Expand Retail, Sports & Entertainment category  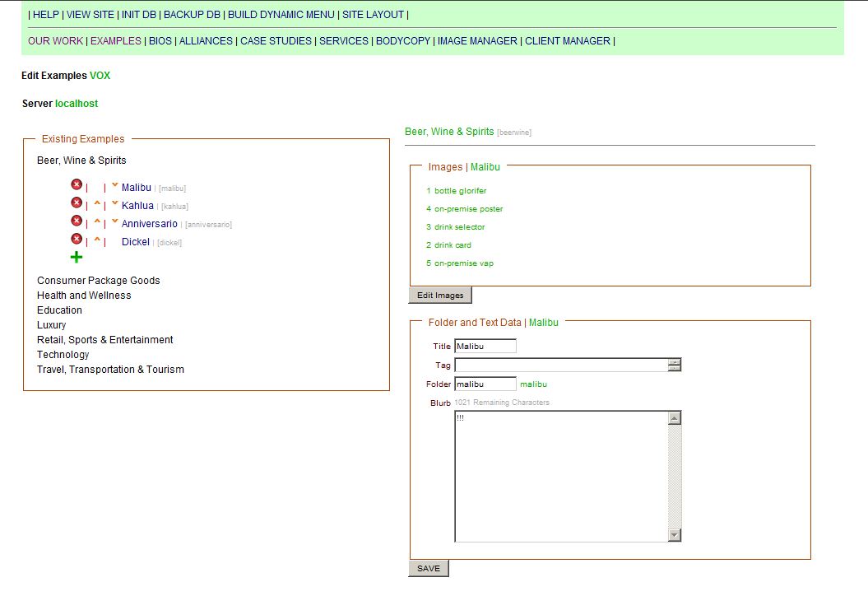(x=105, y=340)
